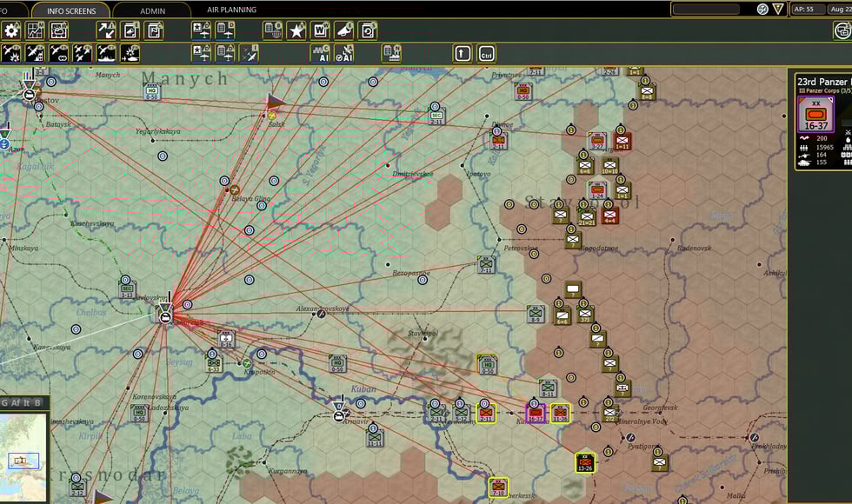Open the III Panzer Corps link
The width and height of the screenshot is (852, 504).
pyautogui.click(x=824, y=90)
